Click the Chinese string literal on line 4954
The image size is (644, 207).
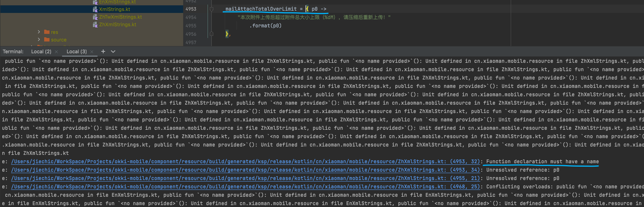(x=314, y=18)
